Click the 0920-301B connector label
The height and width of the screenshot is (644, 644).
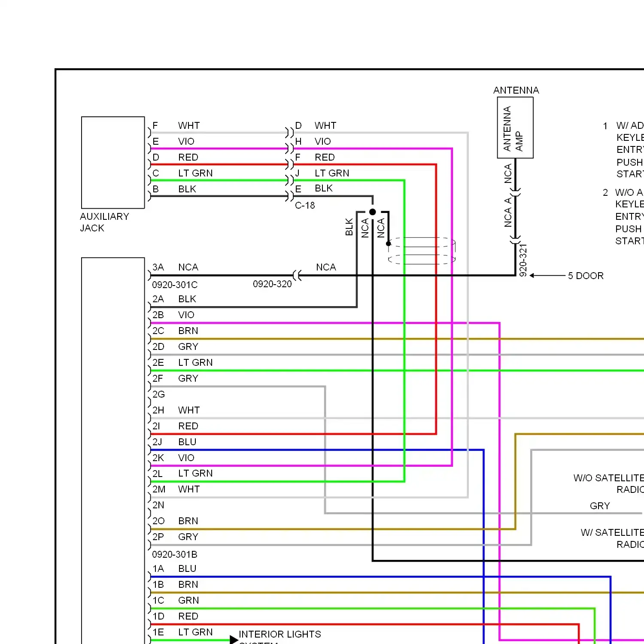pos(175,554)
